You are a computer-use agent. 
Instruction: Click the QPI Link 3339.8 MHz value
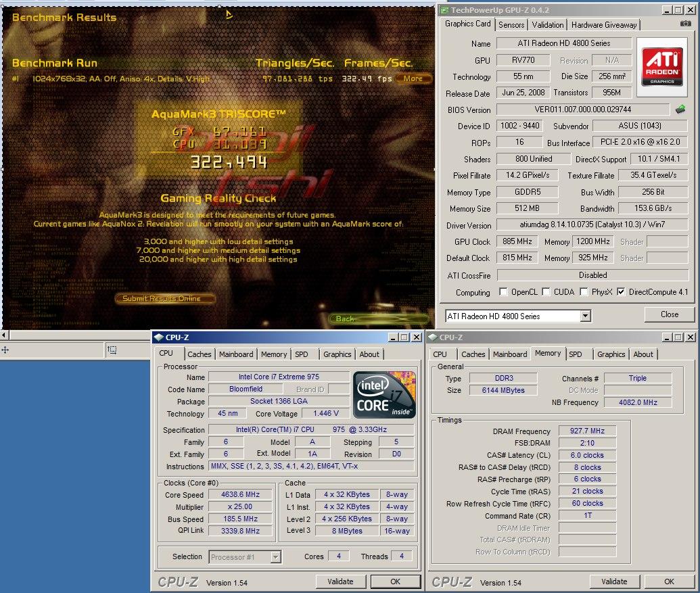click(x=240, y=531)
